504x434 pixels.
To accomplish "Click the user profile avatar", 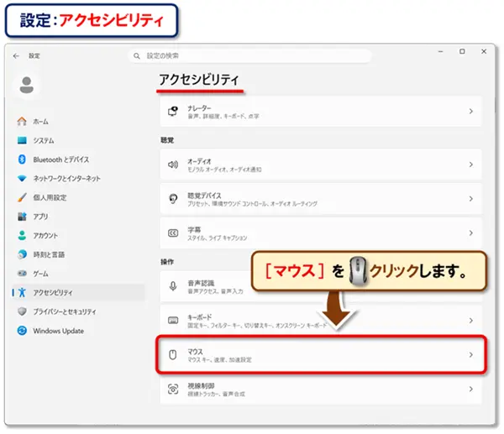I will click(x=27, y=85).
